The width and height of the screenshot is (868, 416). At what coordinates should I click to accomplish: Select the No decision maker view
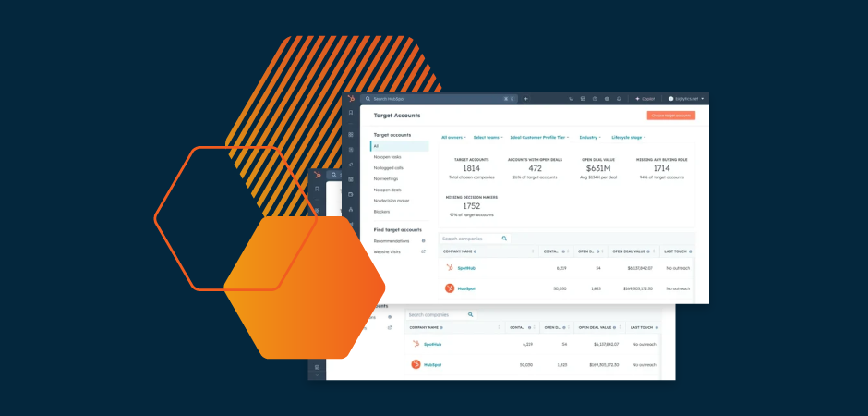[392, 201]
